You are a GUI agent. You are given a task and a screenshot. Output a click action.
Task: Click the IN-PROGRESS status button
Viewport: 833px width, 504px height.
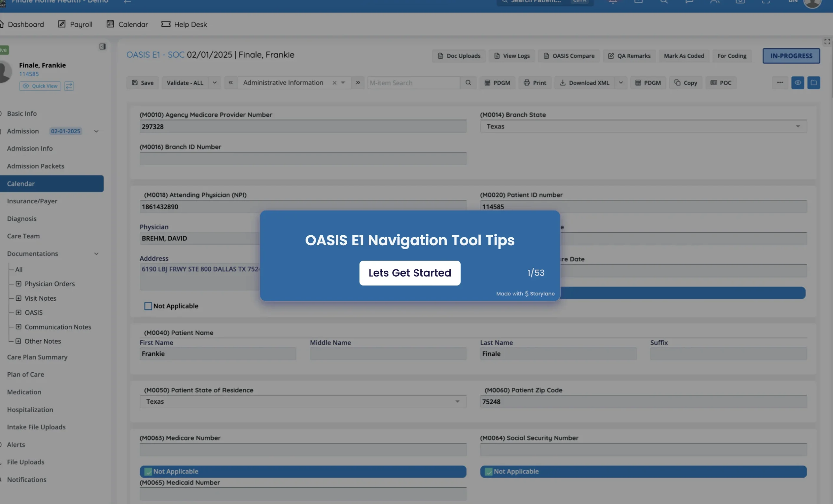791,56
